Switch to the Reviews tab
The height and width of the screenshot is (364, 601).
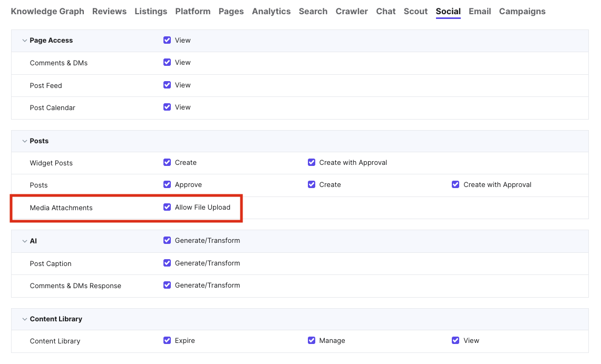(109, 12)
